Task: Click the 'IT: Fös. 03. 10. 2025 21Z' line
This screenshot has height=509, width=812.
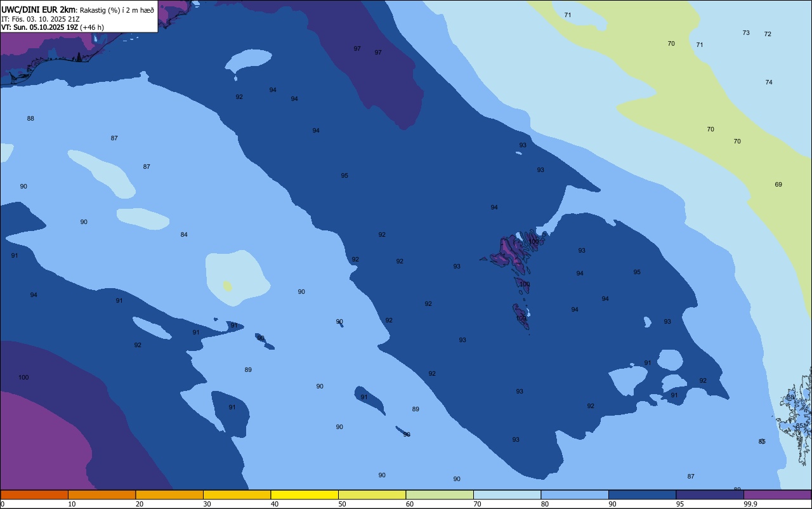Action: pyautogui.click(x=41, y=18)
